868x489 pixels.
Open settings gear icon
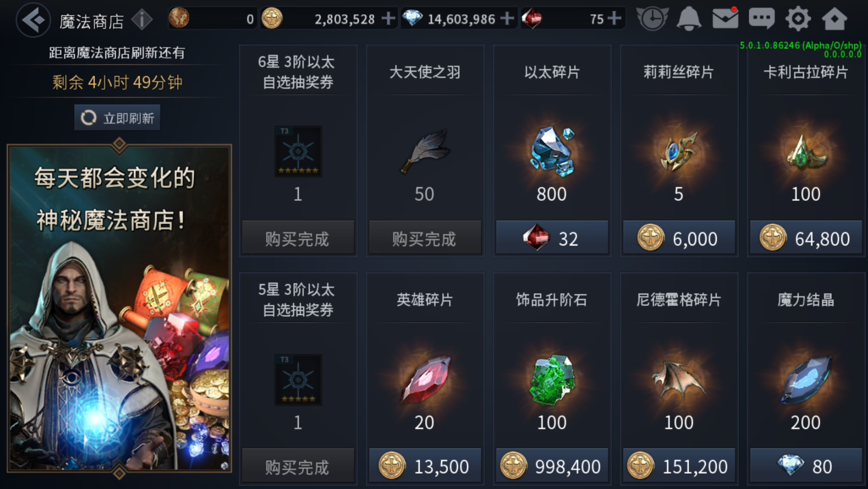pyautogui.click(x=798, y=19)
